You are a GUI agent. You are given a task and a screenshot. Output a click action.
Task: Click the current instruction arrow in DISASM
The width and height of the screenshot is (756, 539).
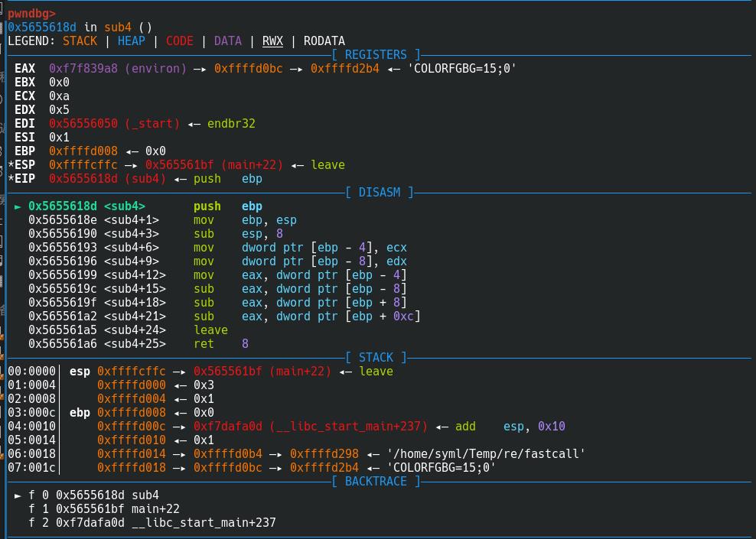(18, 206)
